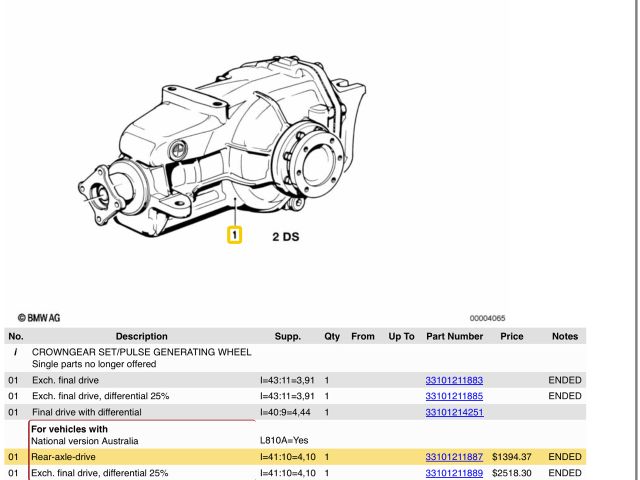This screenshot has width=640, height=480.
Task: Click the Final drive with differential description
Action: point(87,412)
